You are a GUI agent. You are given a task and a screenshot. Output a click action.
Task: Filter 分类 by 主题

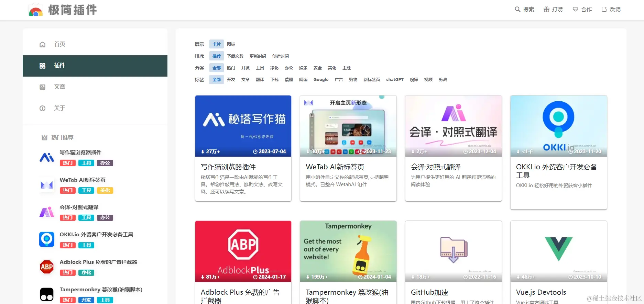pyautogui.click(x=347, y=68)
